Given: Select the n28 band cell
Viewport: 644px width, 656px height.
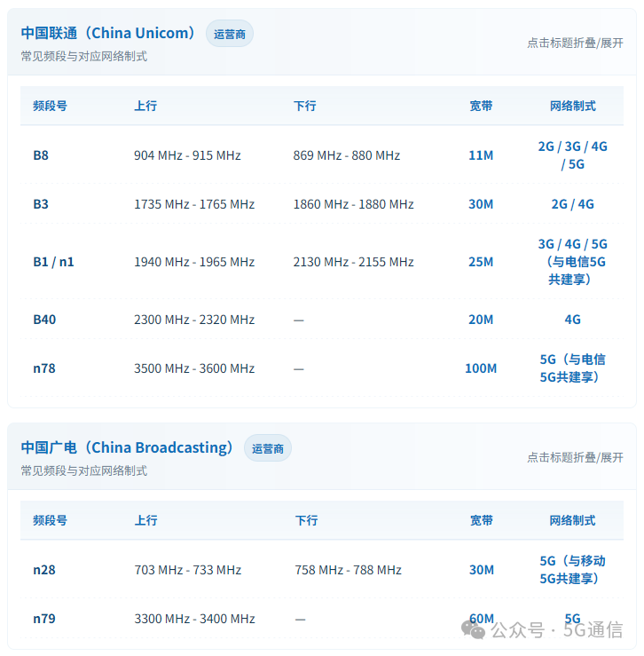Looking at the screenshot, I should click(x=44, y=570).
